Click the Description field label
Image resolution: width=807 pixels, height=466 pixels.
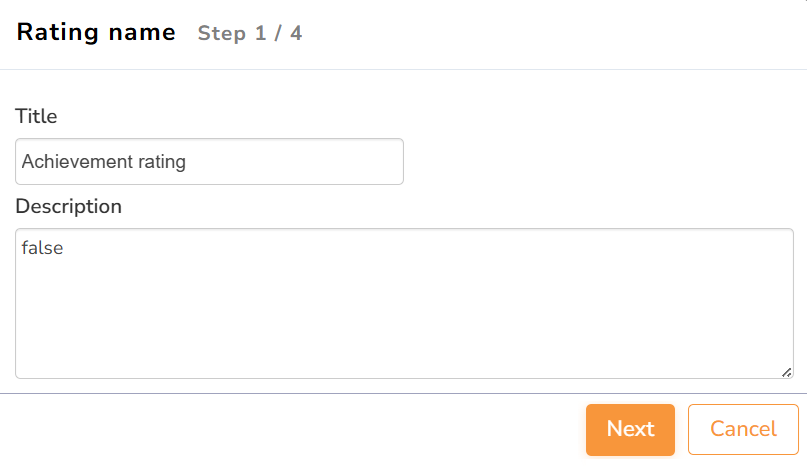click(x=68, y=206)
